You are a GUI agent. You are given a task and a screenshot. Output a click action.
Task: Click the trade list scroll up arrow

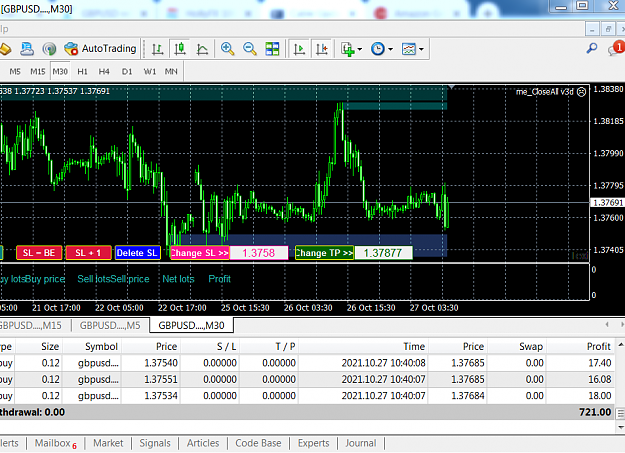(x=621, y=344)
